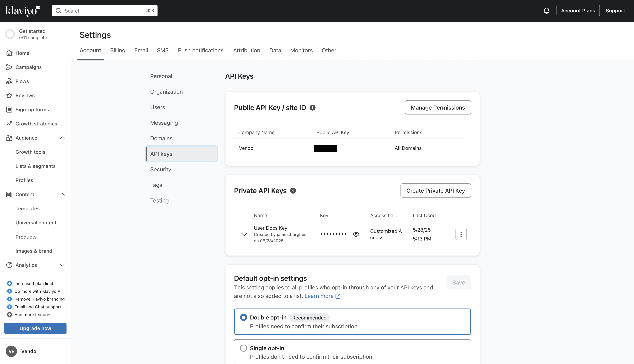Click Create Private API Key button

[x=435, y=190]
